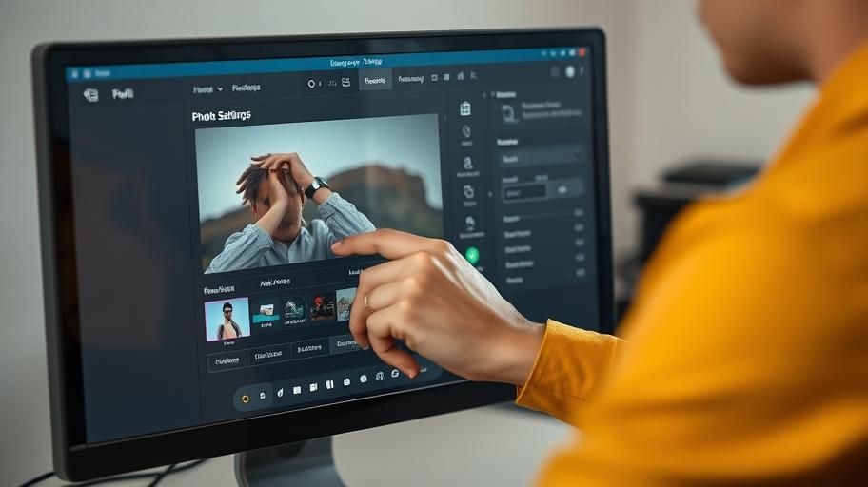Click the 'Pofi' app title text

coord(123,93)
